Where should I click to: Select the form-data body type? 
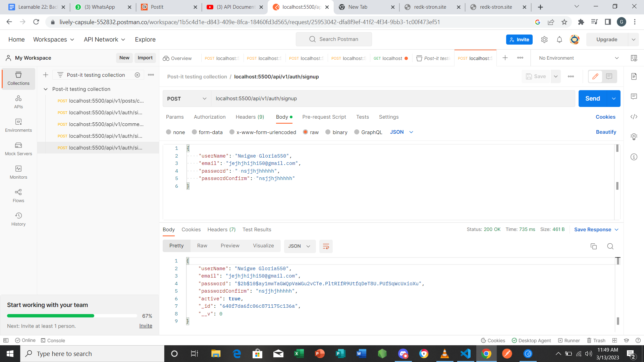207,132
